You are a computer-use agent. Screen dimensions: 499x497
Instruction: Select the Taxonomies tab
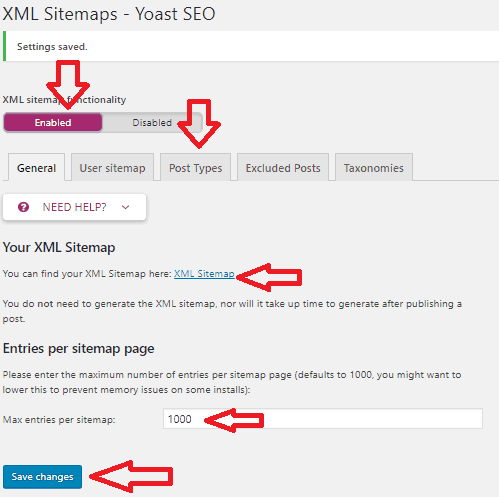pos(374,168)
